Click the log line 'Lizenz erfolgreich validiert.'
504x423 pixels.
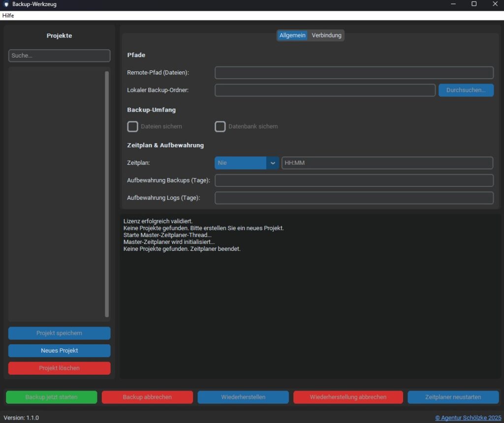(158, 221)
